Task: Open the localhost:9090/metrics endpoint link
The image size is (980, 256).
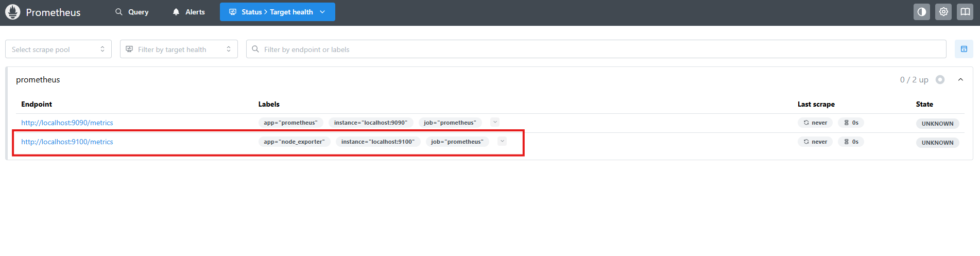Action: 67,123
